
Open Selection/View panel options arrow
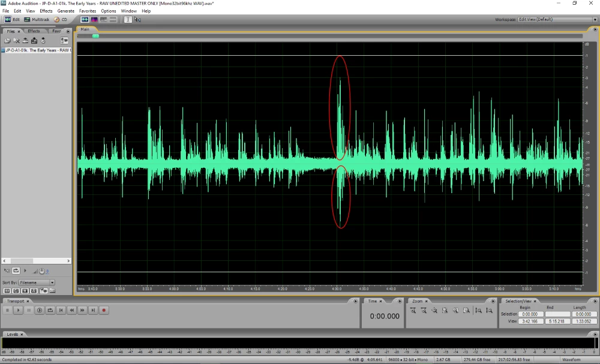click(595, 301)
